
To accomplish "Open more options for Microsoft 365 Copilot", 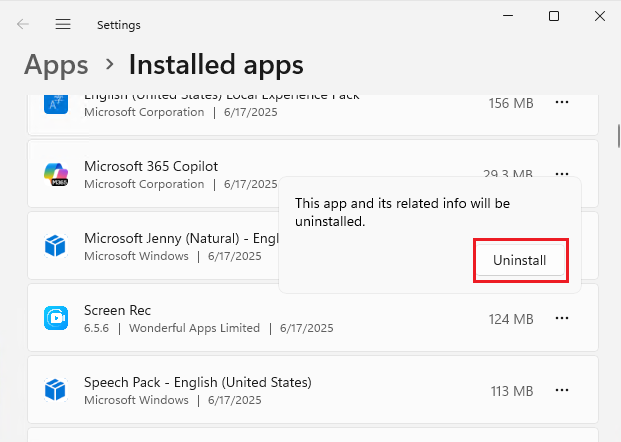I will pyautogui.click(x=562, y=172).
